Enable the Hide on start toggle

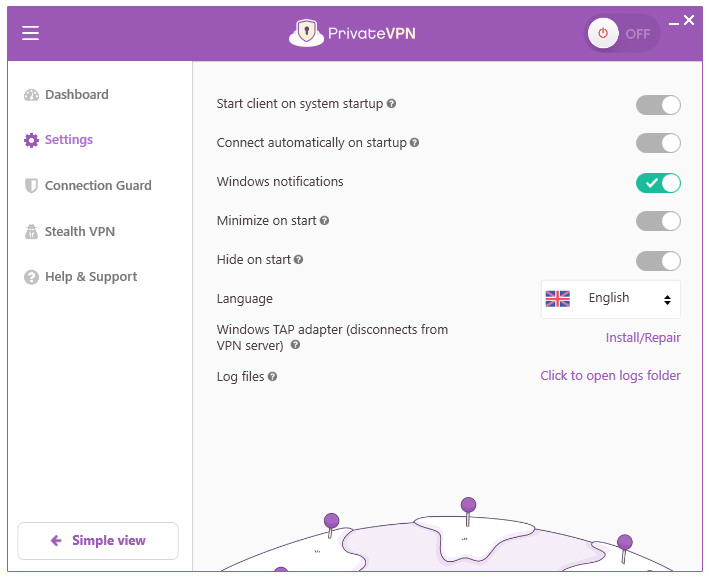658,261
